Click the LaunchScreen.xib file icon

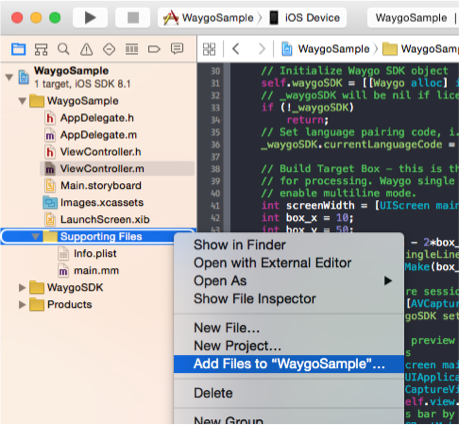50,220
